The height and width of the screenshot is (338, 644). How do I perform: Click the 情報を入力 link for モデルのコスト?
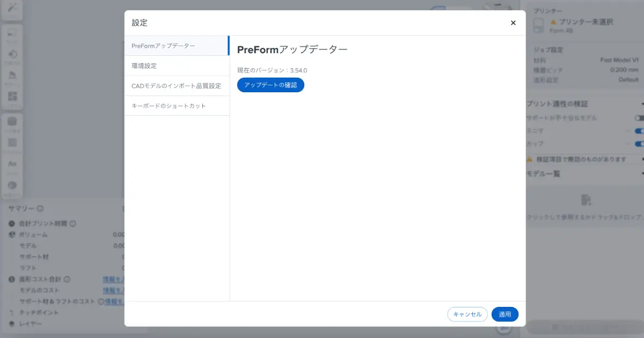tap(114, 290)
